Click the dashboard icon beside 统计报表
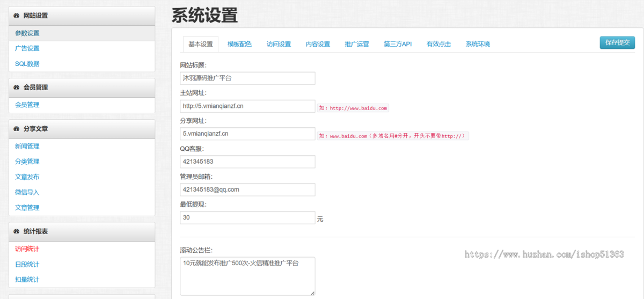This screenshot has height=299, width=644. 16,231
